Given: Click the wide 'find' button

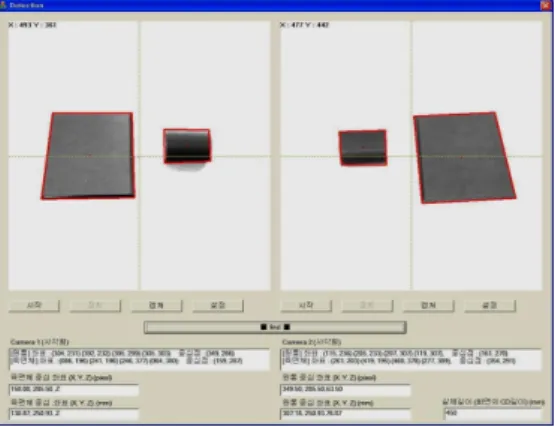Looking at the screenshot, I should click(275, 327).
